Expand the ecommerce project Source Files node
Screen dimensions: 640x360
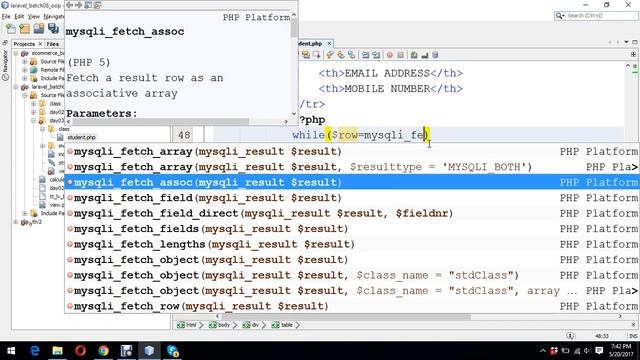point(24,62)
